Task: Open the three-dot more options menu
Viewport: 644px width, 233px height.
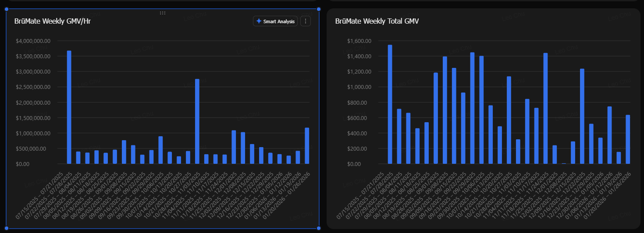Action: point(306,21)
